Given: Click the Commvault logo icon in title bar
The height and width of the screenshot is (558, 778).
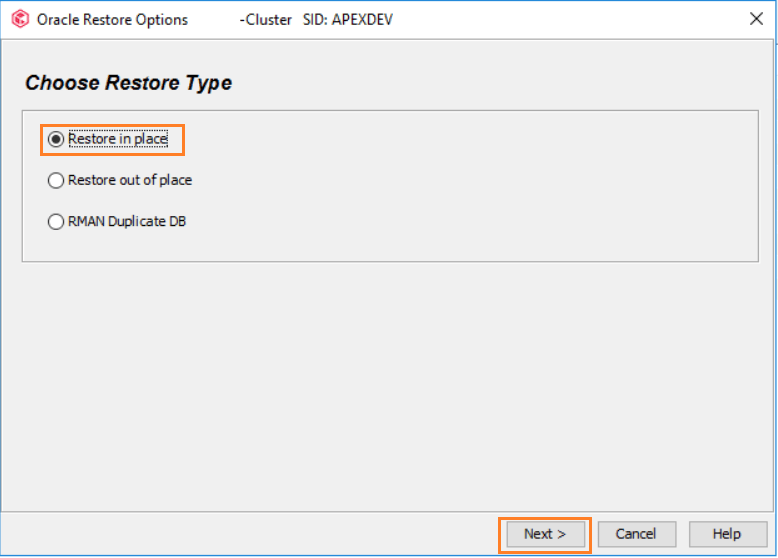Looking at the screenshot, I should 20,19.
